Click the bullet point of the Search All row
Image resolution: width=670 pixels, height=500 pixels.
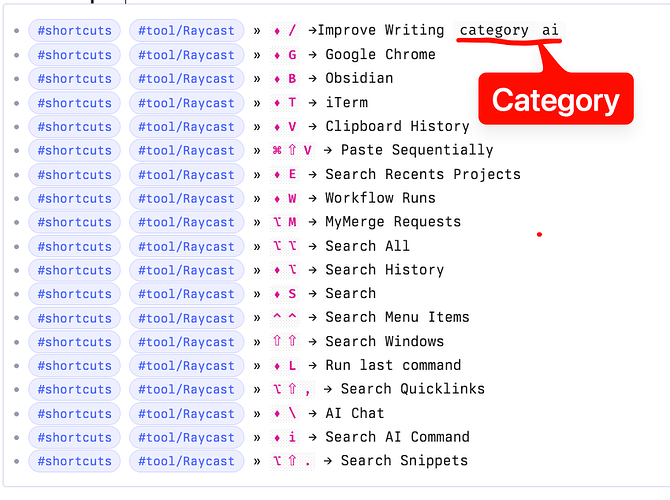tap(16, 246)
